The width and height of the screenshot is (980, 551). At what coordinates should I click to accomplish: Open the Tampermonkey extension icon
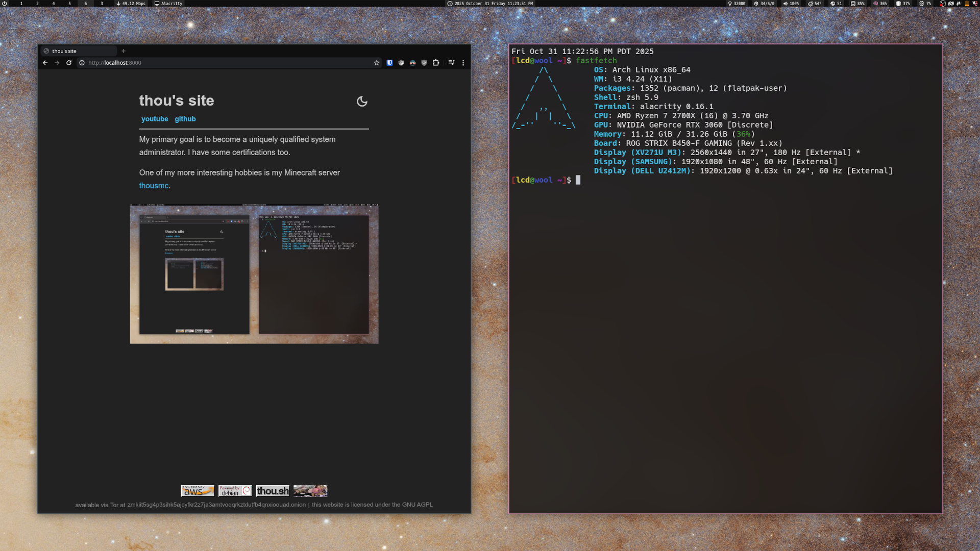tap(401, 62)
